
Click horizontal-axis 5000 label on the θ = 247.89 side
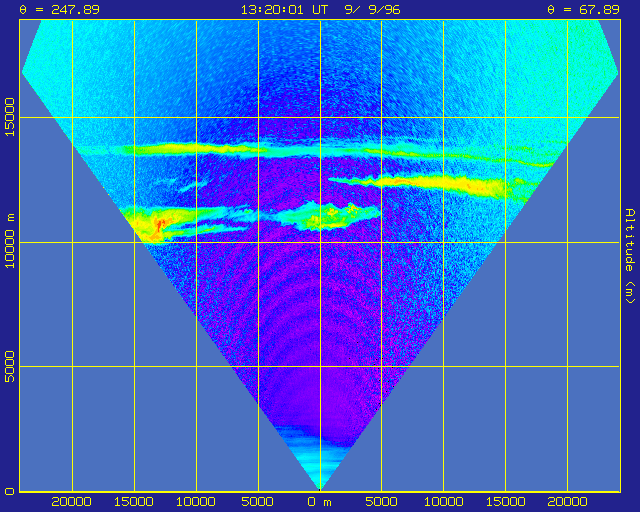(x=257, y=502)
